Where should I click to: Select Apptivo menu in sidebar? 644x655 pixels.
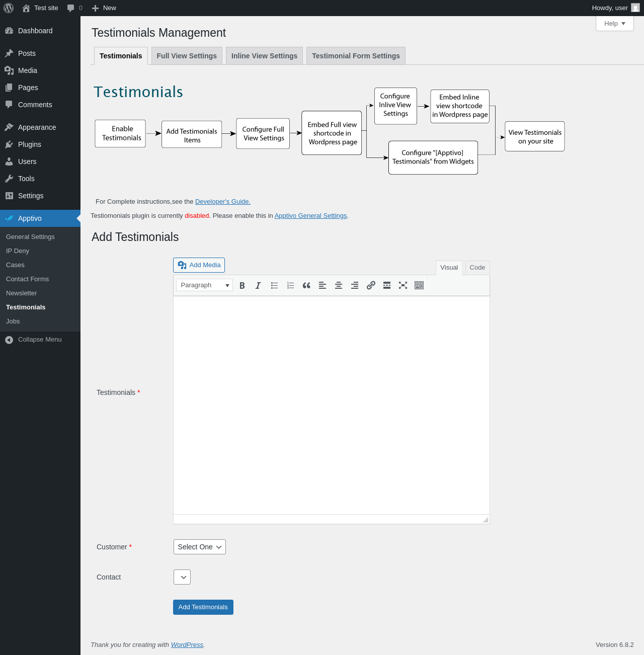40,218
